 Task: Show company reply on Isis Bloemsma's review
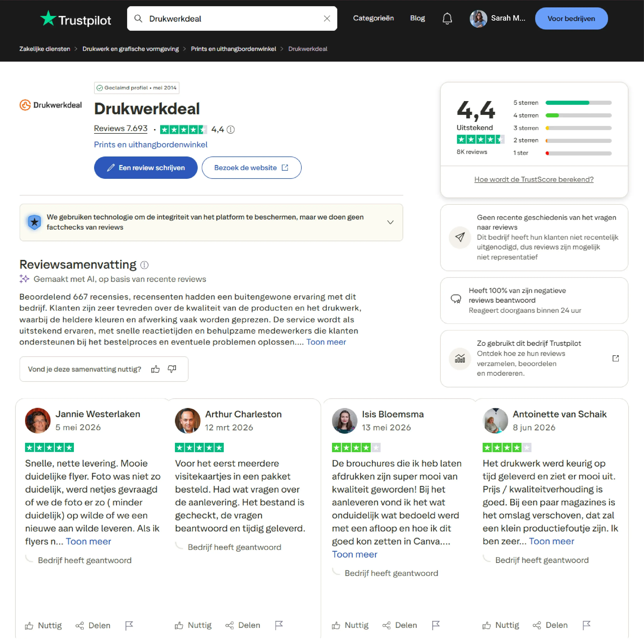coord(391,573)
